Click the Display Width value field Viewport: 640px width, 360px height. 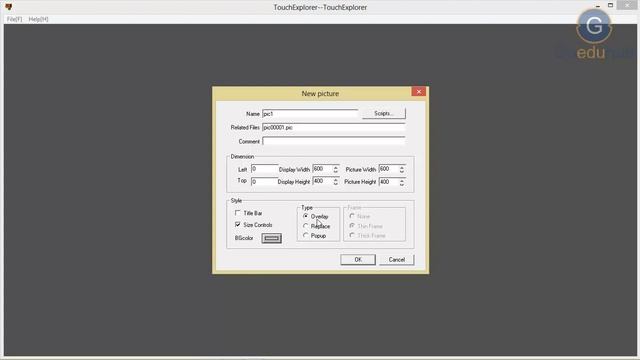(322, 169)
